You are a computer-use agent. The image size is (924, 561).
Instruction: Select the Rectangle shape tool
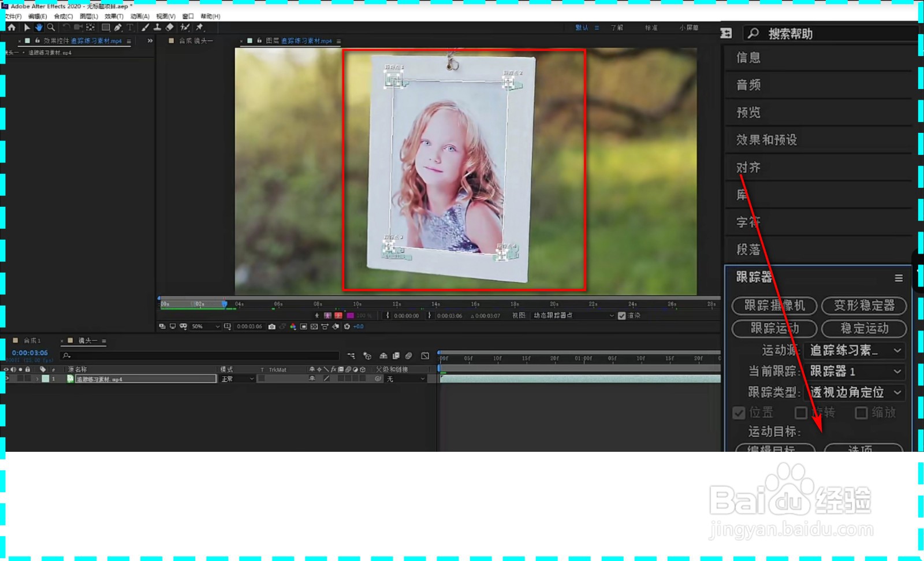coord(106,27)
